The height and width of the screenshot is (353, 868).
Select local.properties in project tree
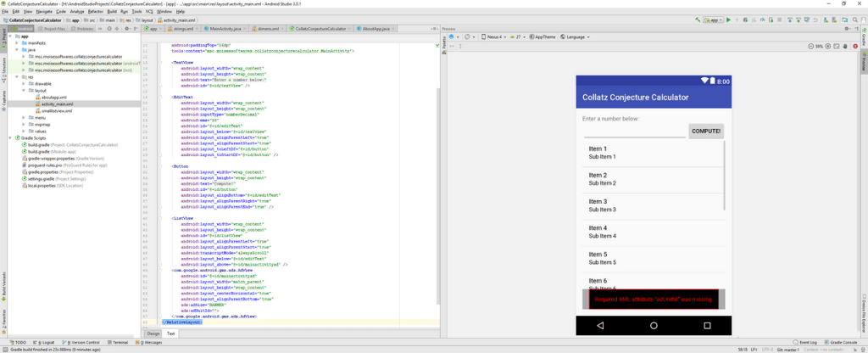tap(52, 186)
